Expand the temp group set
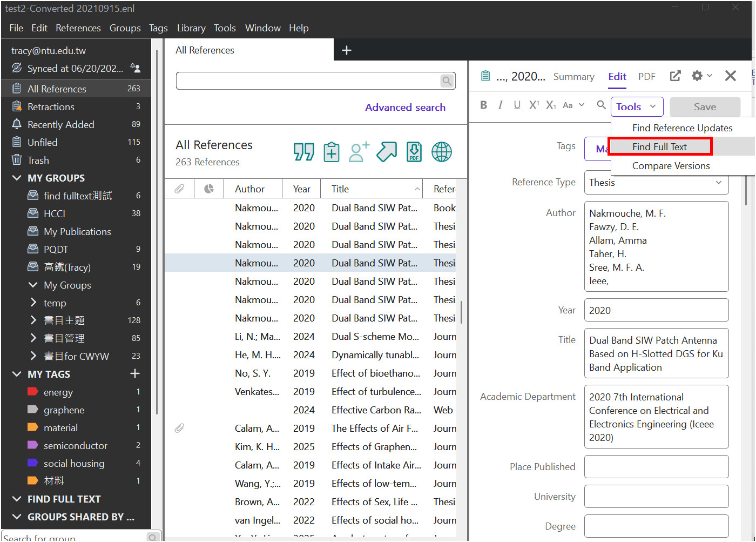 [33, 303]
